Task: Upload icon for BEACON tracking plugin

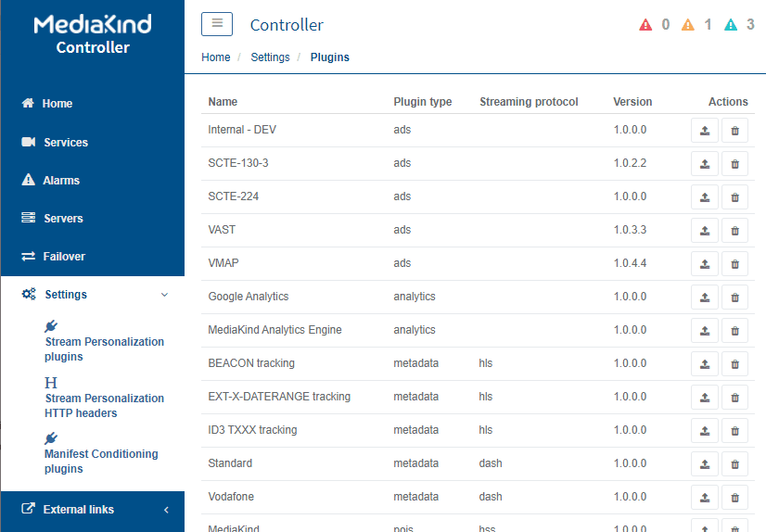Action: point(705,363)
